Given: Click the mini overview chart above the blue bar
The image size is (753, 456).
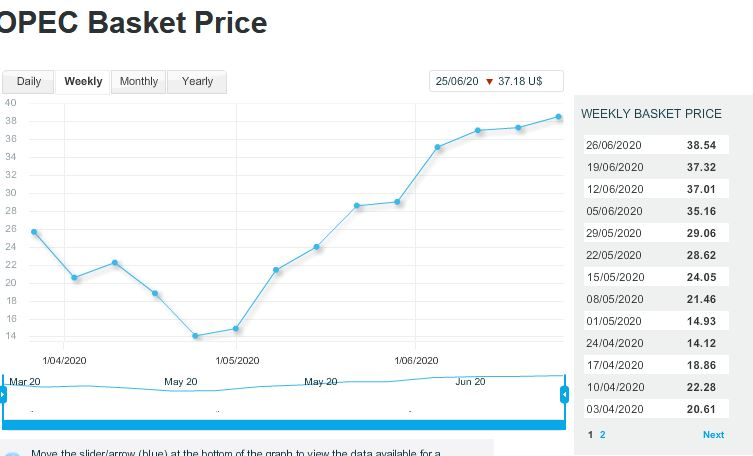Looking at the screenshot, I should point(284,397).
